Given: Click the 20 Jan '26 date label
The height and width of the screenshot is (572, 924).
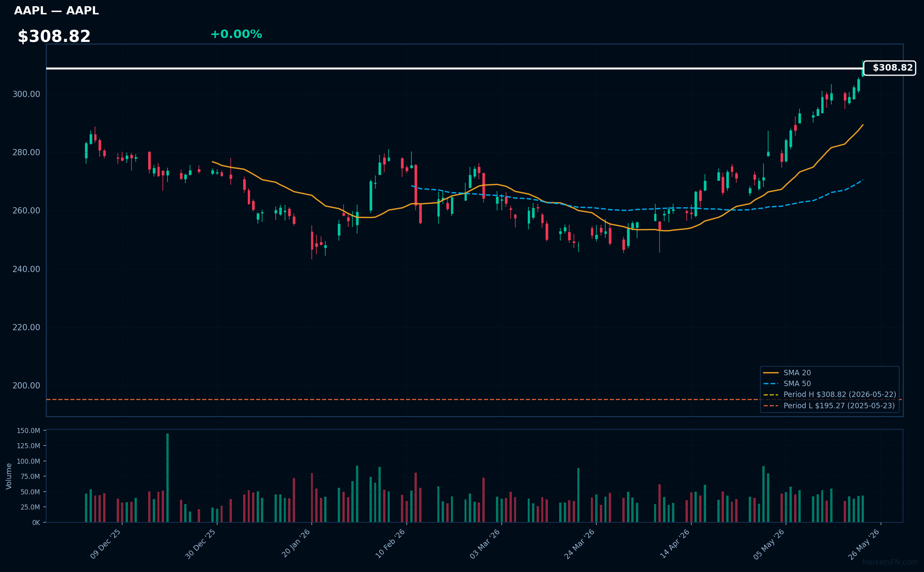Looking at the screenshot, I should pyautogui.click(x=295, y=544).
